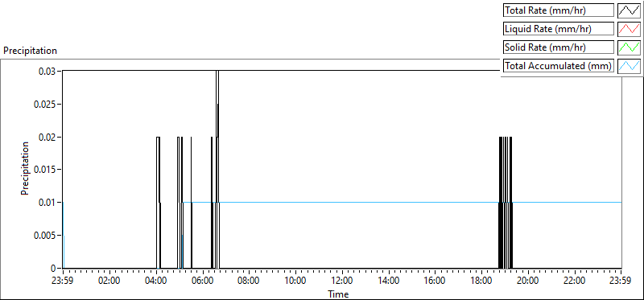Click the vertical Precipitation Y-axis label
The width and height of the screenshot is (644, 300).
[25, 168]
